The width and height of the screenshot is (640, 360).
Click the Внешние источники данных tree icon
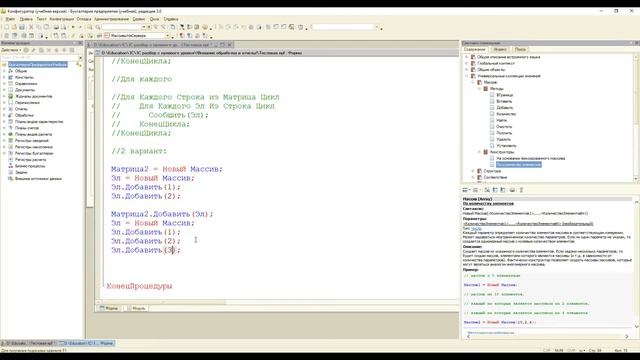point(11,179)
